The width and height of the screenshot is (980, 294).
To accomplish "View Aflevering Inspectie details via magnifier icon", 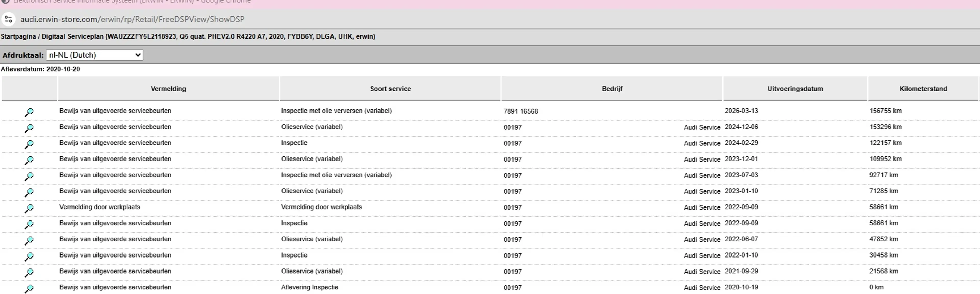I will tap(29, 288).
